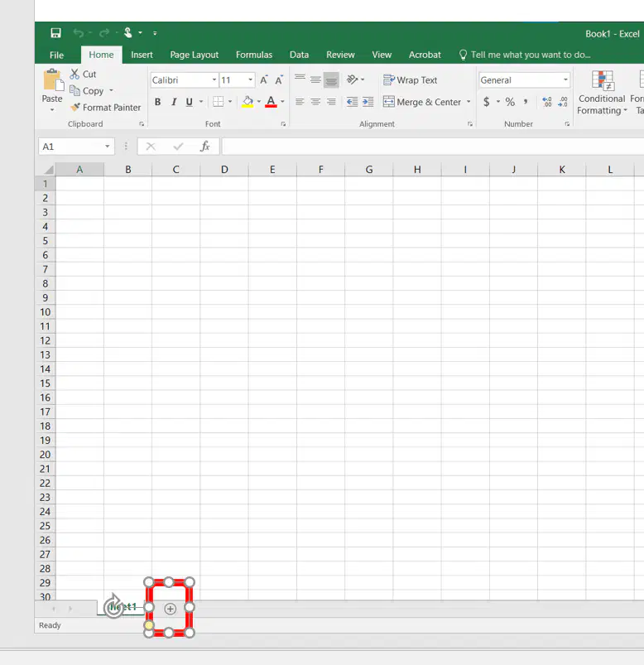This screenshot has width=644, height=665.
Task: Open the Acrobat tab
Action: coord(425,55)
